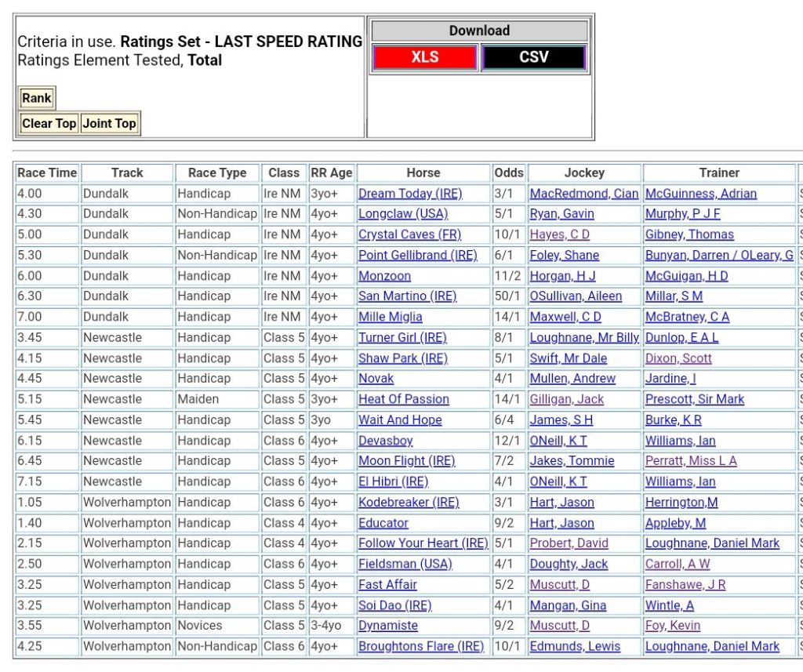This screenshot has height=672, width=803.
Task: Click the Odds column header
Action: [508, 173]
